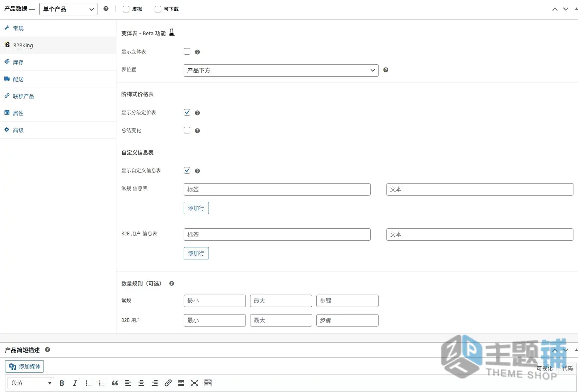This screenshot has height=392, width=578.
Task: Toggle bold formatting in editor toolbar
Action: 62,383
